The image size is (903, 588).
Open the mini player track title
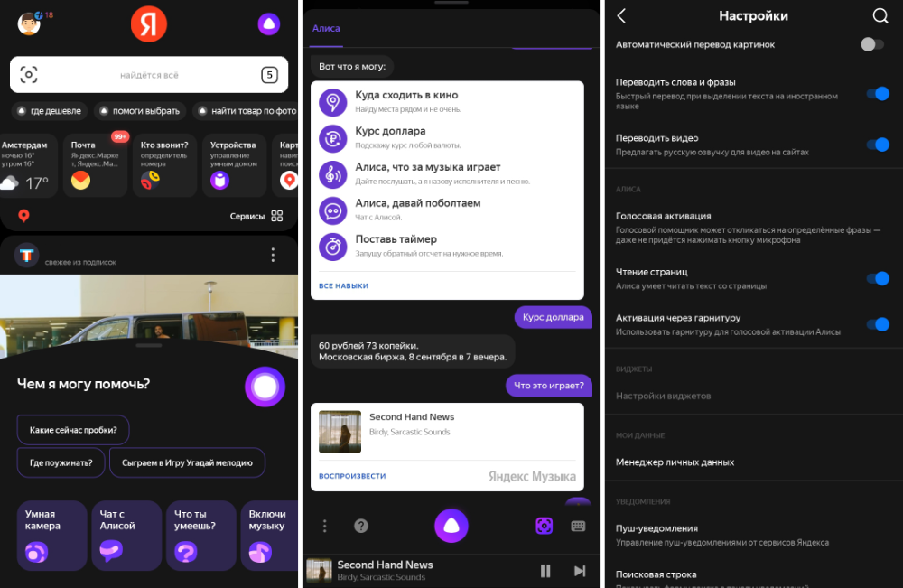point(385,565)
